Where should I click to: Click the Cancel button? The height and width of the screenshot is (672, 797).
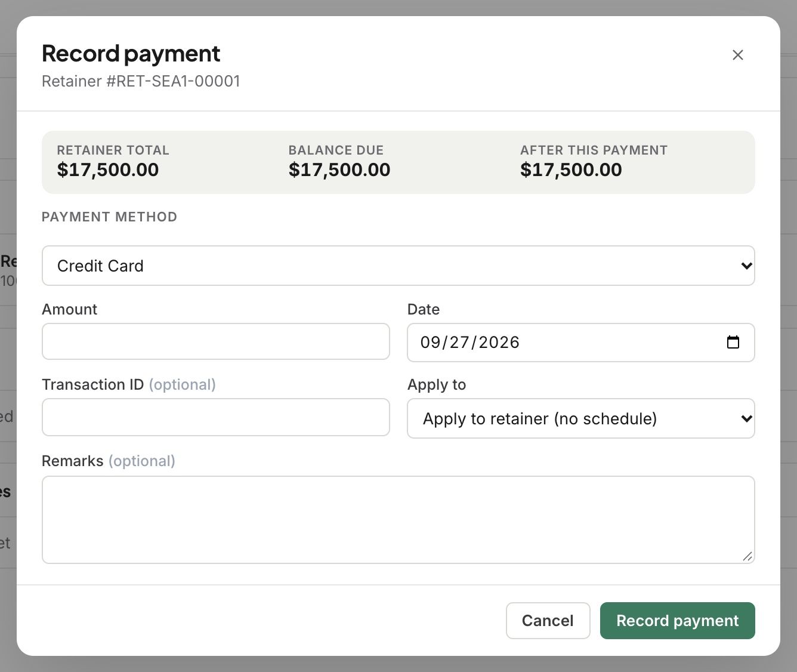pos(548,621)
